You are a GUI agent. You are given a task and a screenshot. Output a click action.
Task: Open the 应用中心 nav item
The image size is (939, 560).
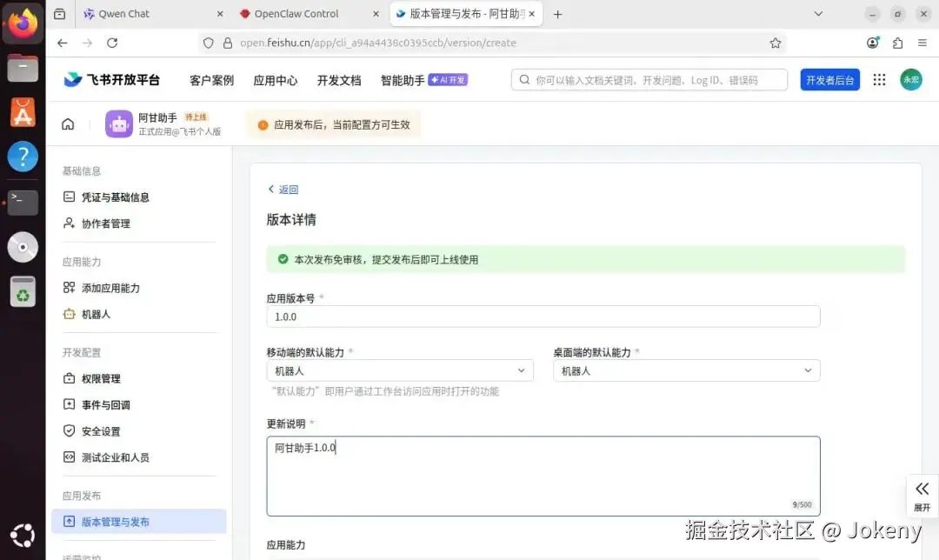click(275, 80)
